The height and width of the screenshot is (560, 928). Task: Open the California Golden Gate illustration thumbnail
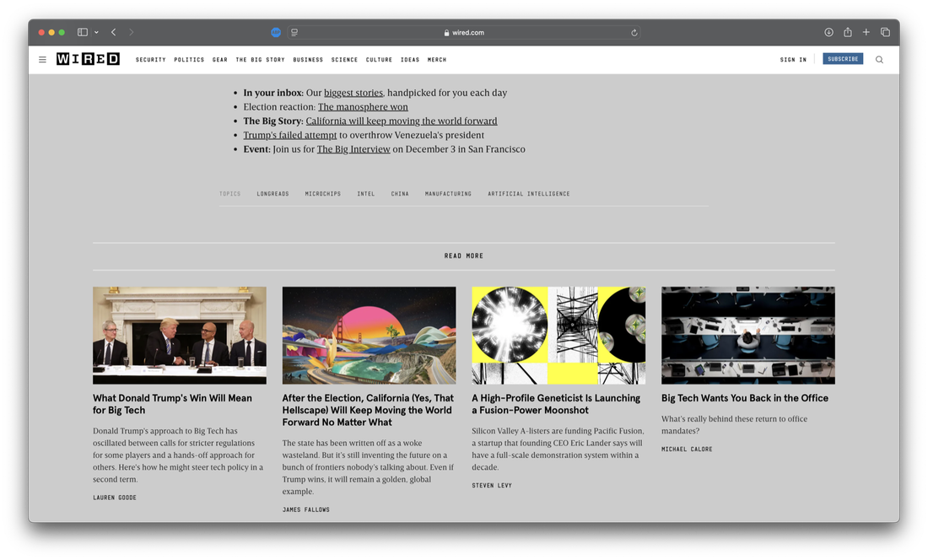369,336
